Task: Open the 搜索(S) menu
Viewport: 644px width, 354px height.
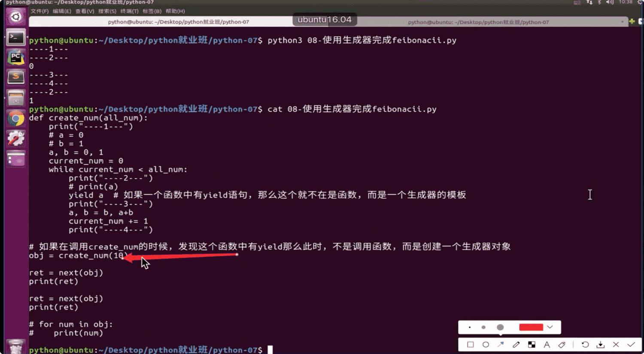Action: 107,11
